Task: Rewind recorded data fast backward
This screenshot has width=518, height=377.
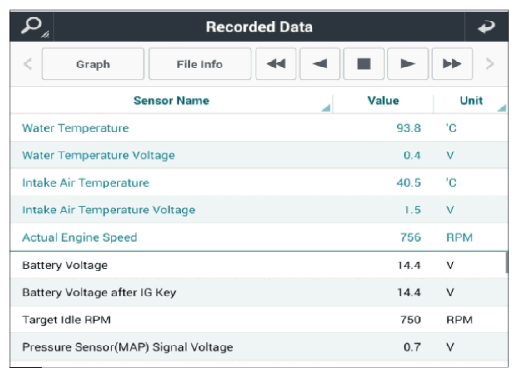Action: (x=276, y=64)
